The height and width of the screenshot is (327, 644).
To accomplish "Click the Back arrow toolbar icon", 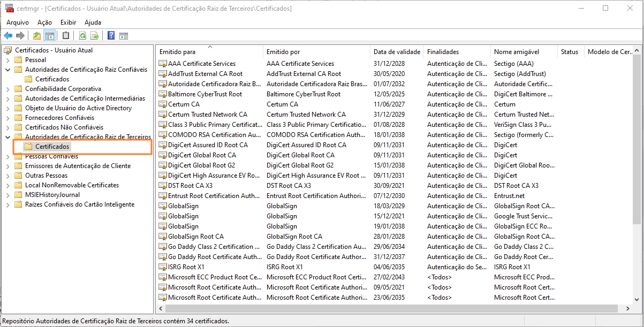I will pos(8,36).
